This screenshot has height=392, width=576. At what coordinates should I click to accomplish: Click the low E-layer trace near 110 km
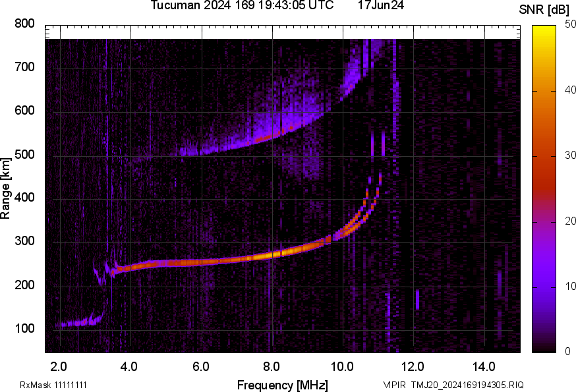point(76,323)
